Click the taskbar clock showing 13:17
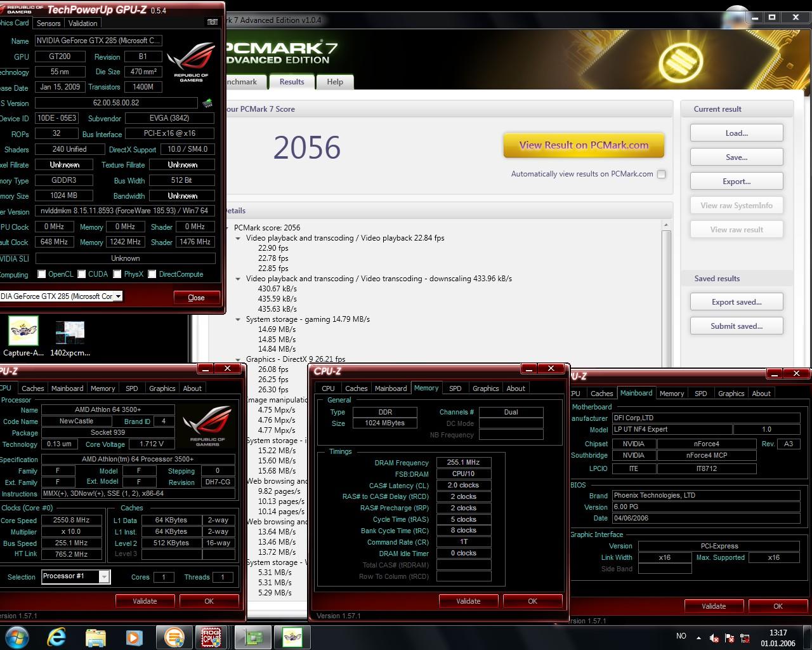Viewport: 812px width, 650px height. click(x=778, y=637)
